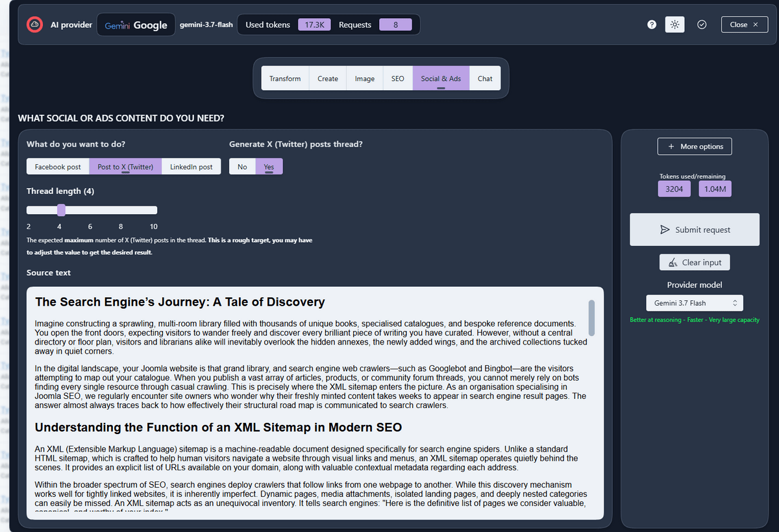Click the 17.3K used tokens badge
The height and width of the screenshot is (532, 779).
point(315,25)
